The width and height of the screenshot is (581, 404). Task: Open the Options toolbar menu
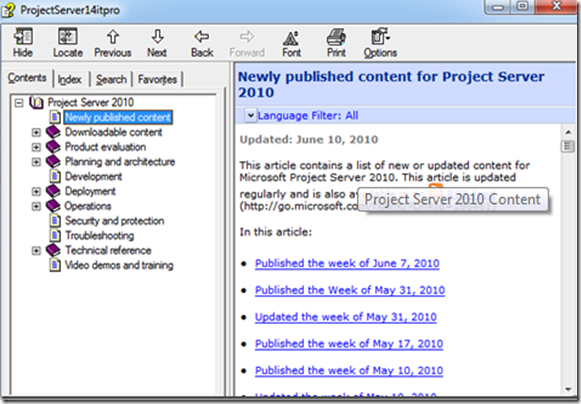(380, 37)
